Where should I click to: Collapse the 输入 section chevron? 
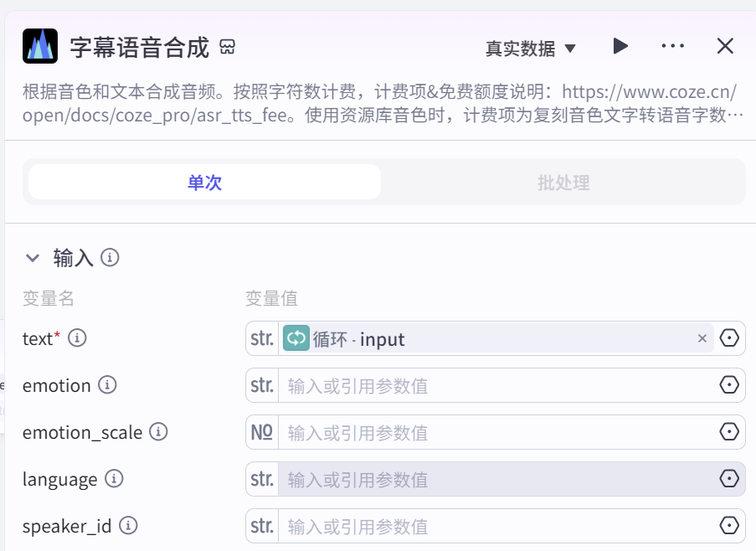[33, 258]
